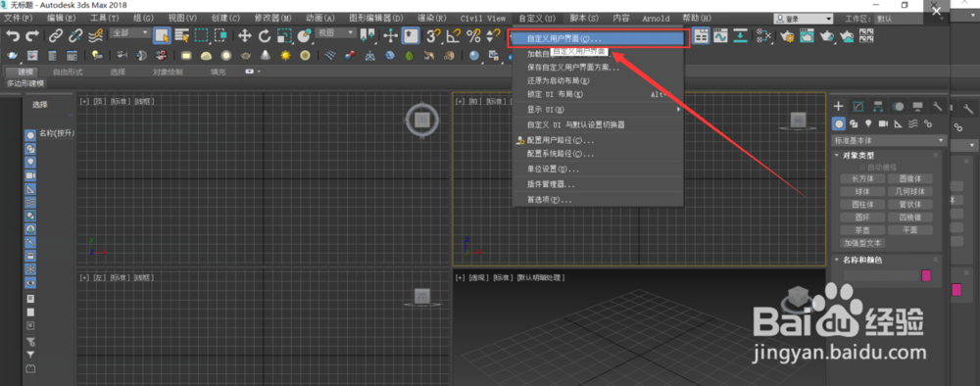The height and width of the screenshot is (386, 980).
Task: Show Cameras category in Create panel
Action: 883,123
